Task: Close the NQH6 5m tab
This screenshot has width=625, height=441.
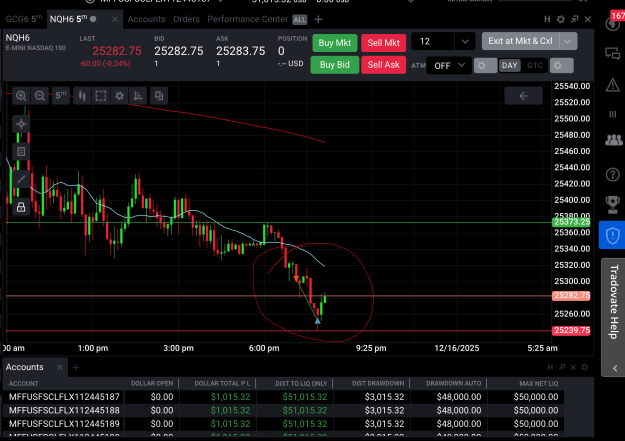Action: click(115, 19)
